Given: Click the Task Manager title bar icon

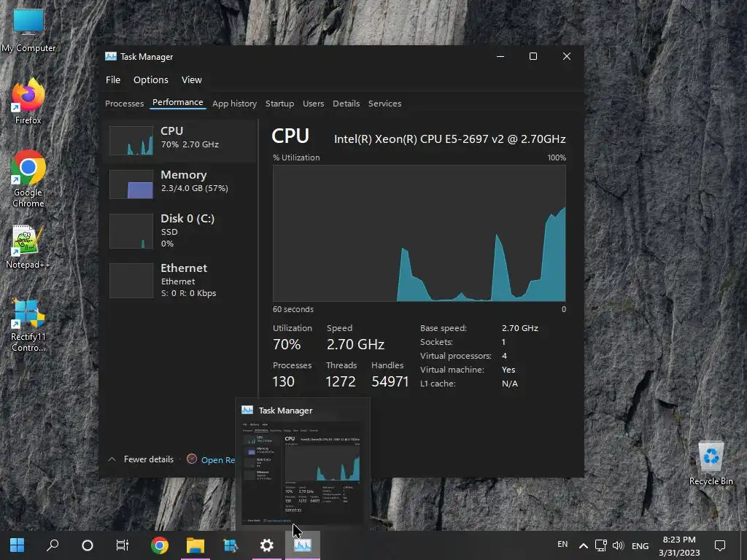Looking at the screenshot, I should click(x=111, y=56).
